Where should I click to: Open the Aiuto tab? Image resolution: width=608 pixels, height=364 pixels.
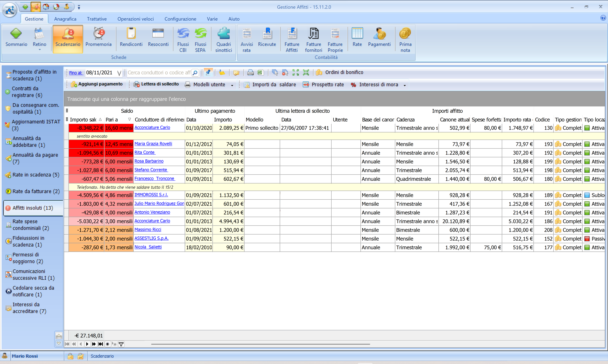click(x=234, y=19)
